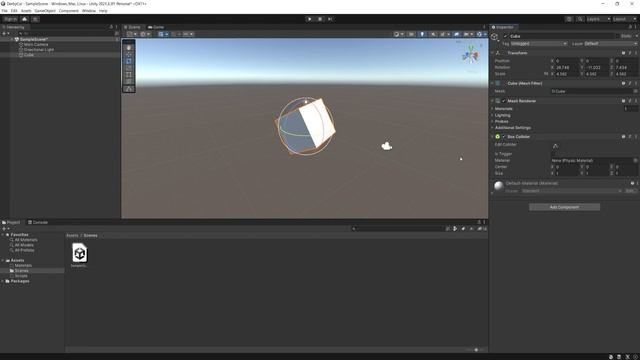
Task: Collapse the SampleScene hierarchy node
Action: coord(12,39)
